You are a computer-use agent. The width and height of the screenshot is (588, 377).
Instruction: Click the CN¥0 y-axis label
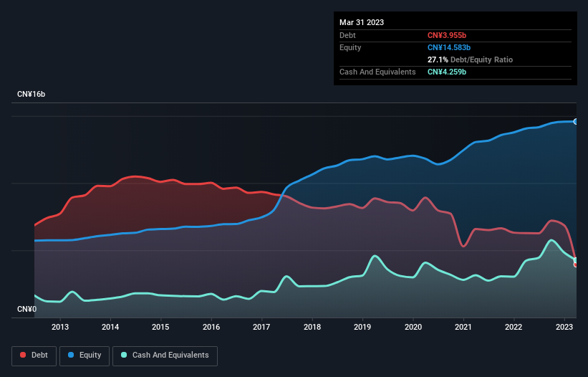(26, 309)
